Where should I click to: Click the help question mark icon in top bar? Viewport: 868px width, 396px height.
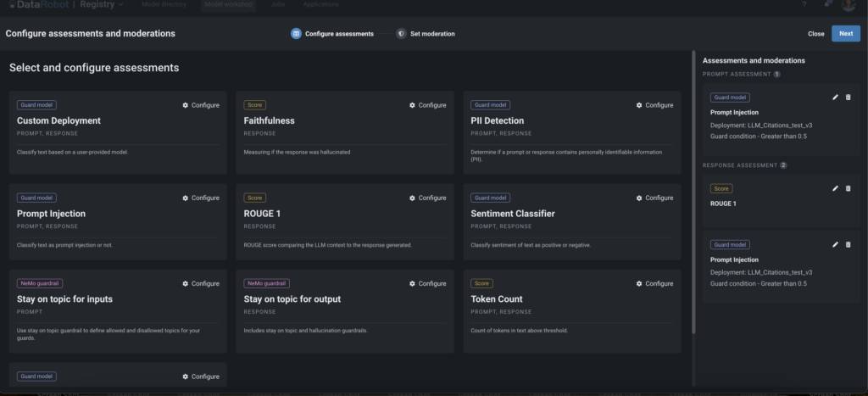pyautogui.click(x=804, y=5)
